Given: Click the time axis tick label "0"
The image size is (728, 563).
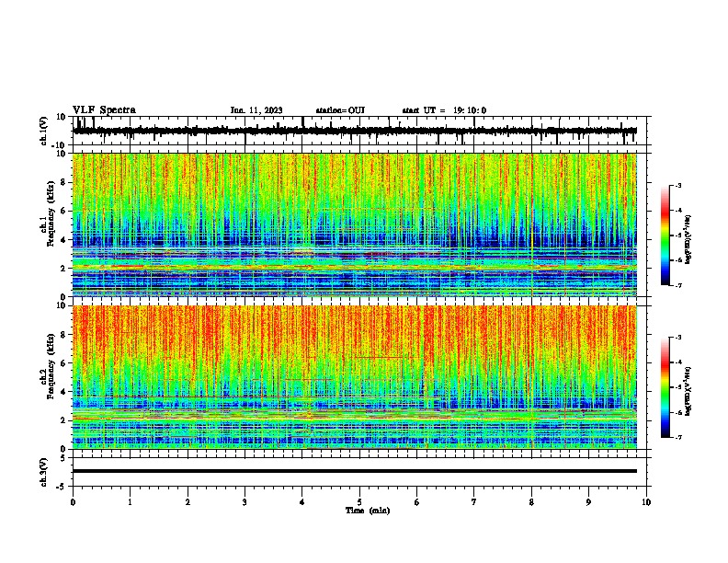Looking at the screenshot, I should tap(73, 502).
